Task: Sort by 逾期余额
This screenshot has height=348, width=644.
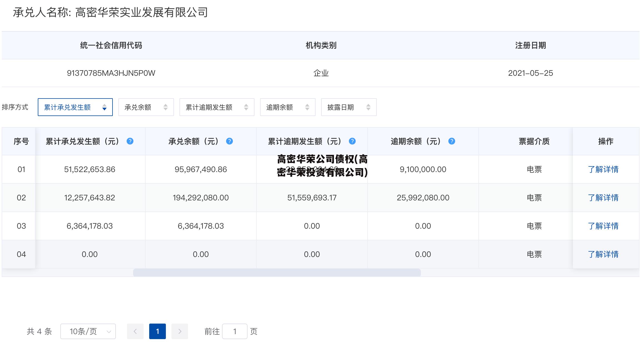Action: pyautogui.click(x=288, y=107)
